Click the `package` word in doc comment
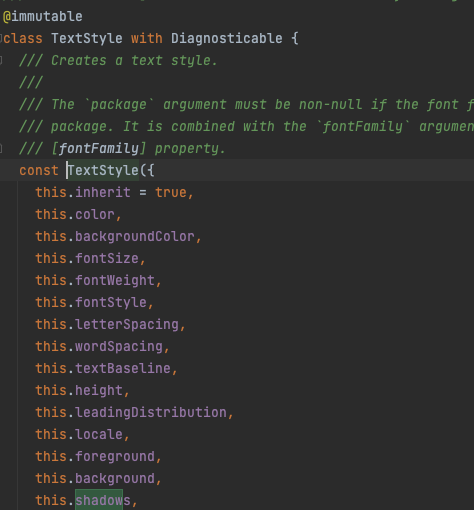 coord(119,104)
